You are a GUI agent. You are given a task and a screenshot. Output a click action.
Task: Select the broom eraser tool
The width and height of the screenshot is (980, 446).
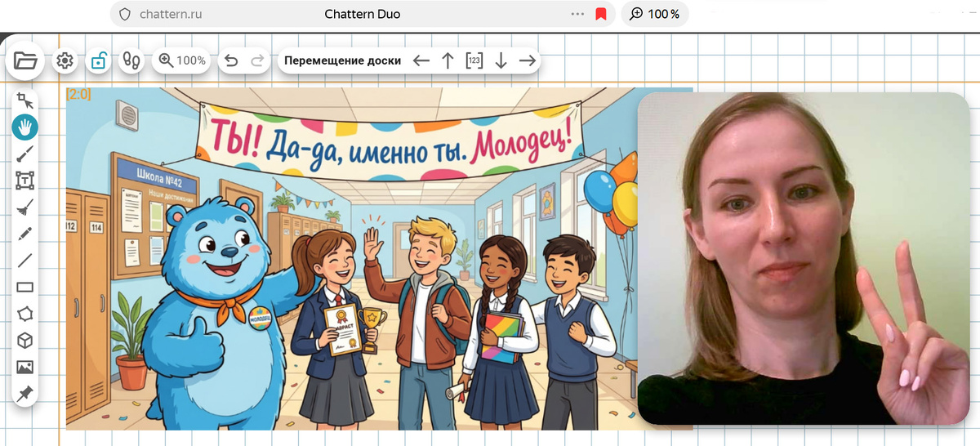[25, 207]
